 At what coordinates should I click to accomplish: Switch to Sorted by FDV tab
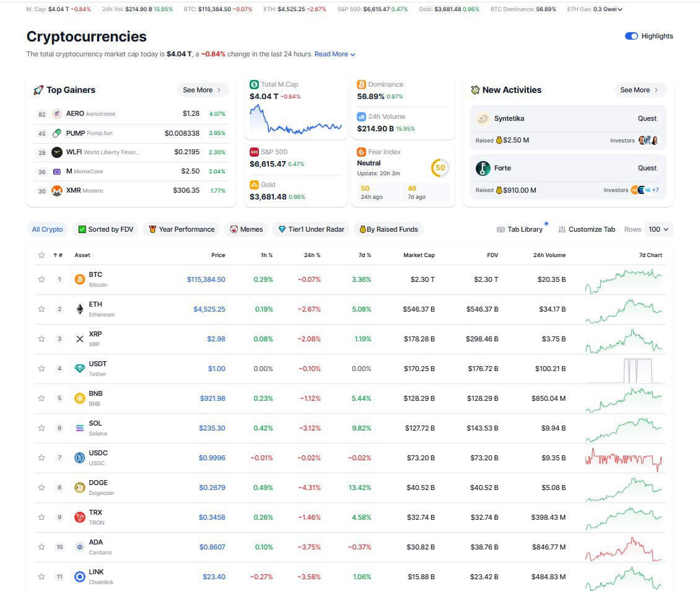pos(106,229)
